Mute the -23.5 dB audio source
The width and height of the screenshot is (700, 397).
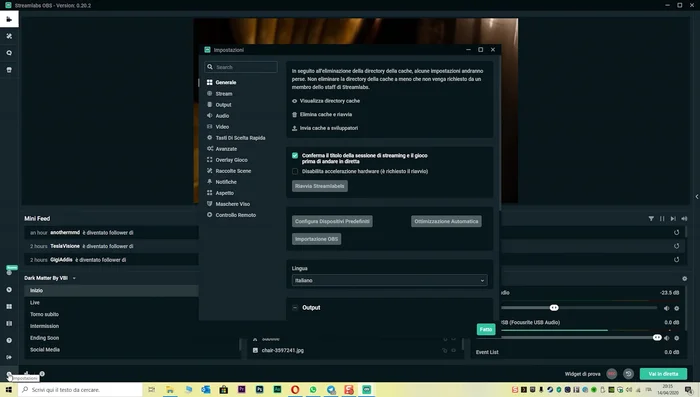click(x=667, y=308)
